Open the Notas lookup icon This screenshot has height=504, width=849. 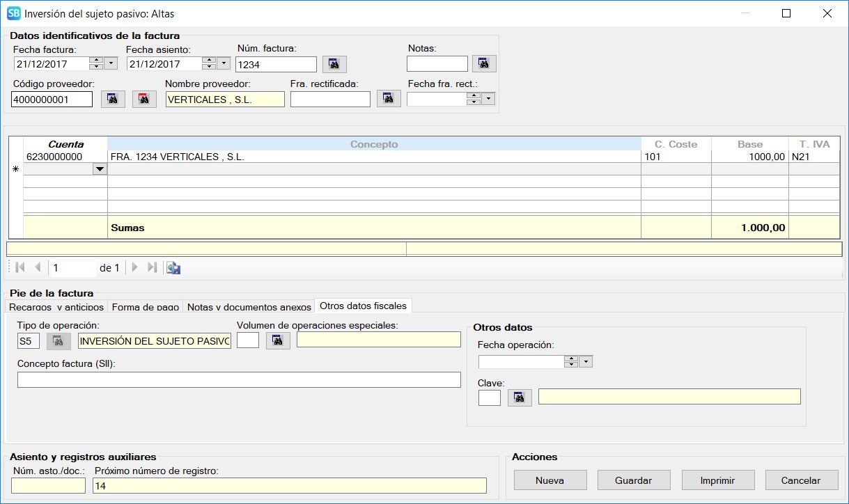coord(484,64)
